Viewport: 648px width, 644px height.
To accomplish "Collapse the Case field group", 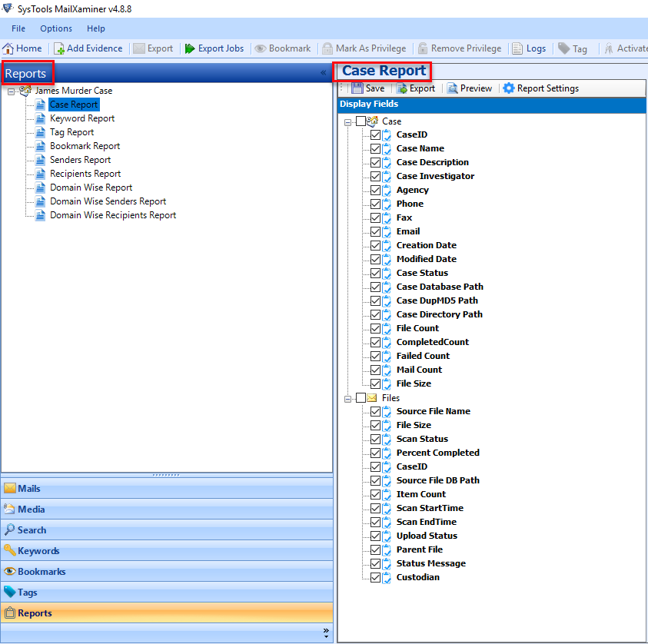I will pos(347,121).
